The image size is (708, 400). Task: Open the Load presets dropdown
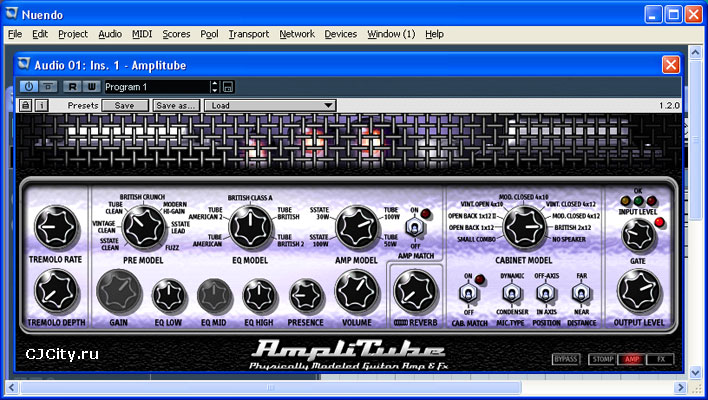[270, 106]
